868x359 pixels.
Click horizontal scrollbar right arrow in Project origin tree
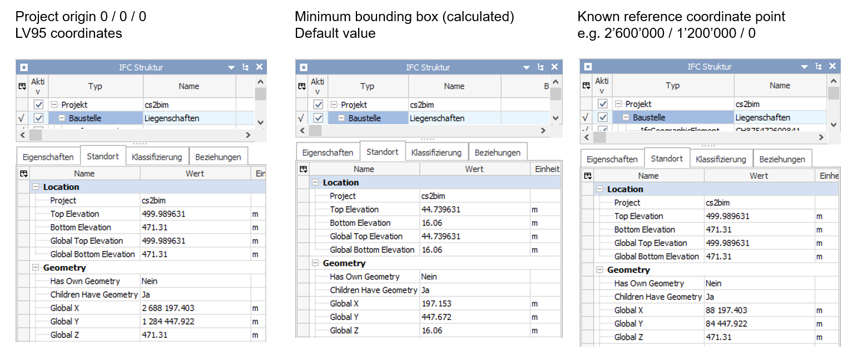pyautogui.click(x=248, y=135)
